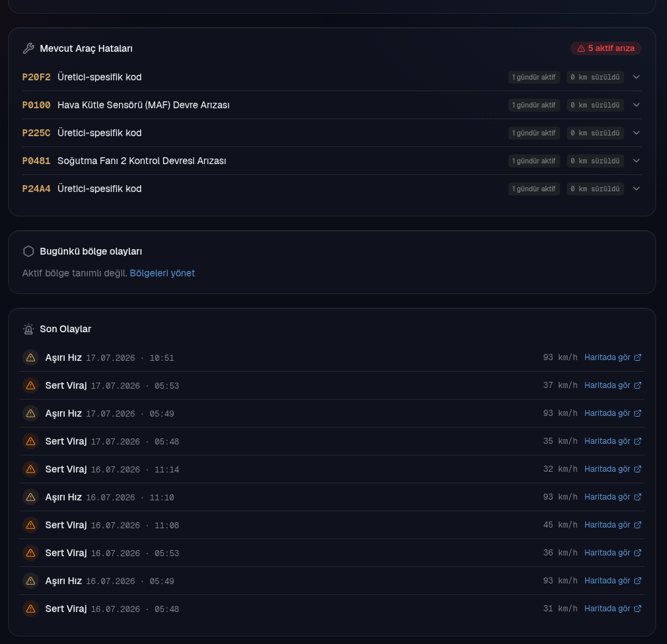
Task: Click the warning triangle in 5 aktif arıza badge
Action: (581, 48)
